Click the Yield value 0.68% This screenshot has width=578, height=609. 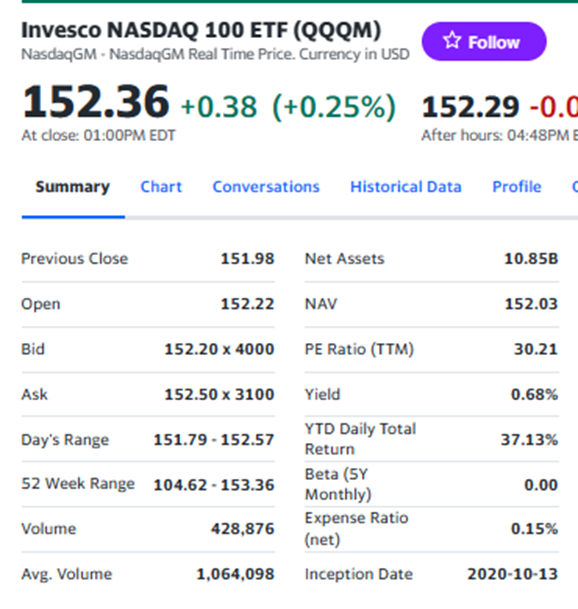[x=534, y=394]
